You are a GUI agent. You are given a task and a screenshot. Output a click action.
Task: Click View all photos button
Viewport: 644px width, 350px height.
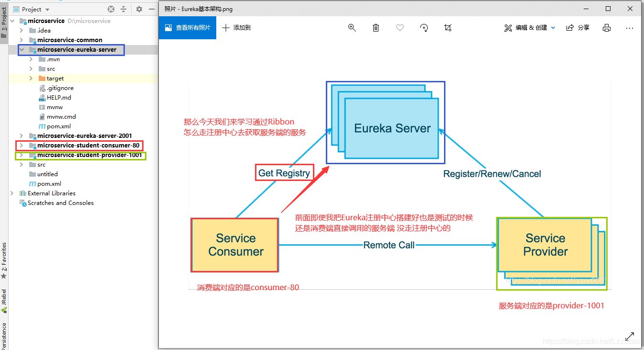click(x=188, y=28)
